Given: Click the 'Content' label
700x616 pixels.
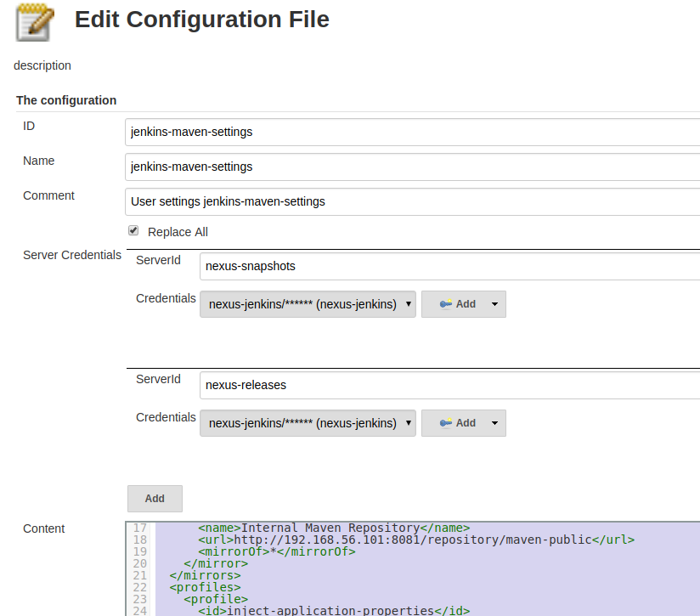Looking at the screenshot, I should coord(44,528).
